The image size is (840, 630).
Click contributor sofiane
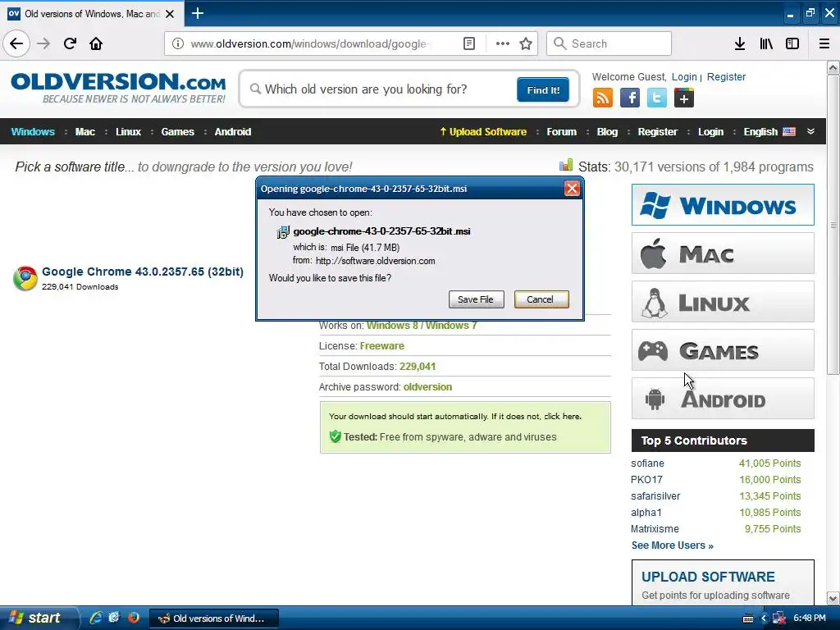(x=647, y=463)
